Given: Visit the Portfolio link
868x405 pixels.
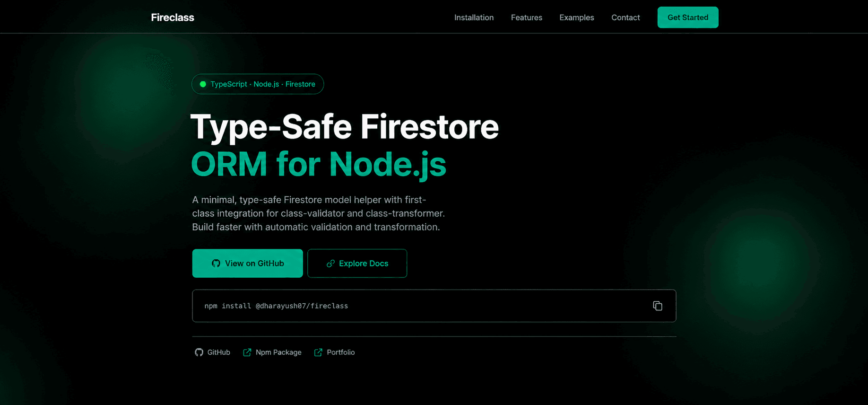Looking at the screenshot, I should (340, 352).
